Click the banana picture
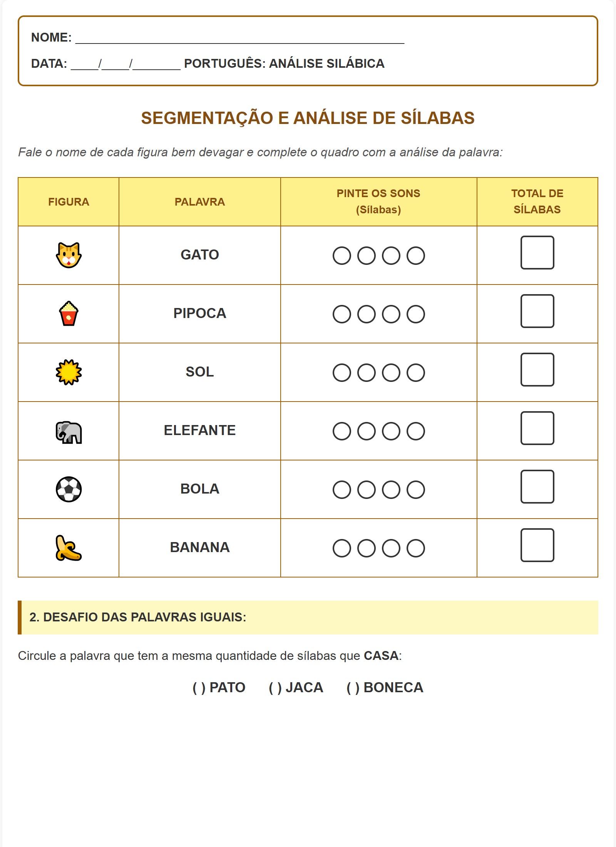 click(x=69, y=548)
